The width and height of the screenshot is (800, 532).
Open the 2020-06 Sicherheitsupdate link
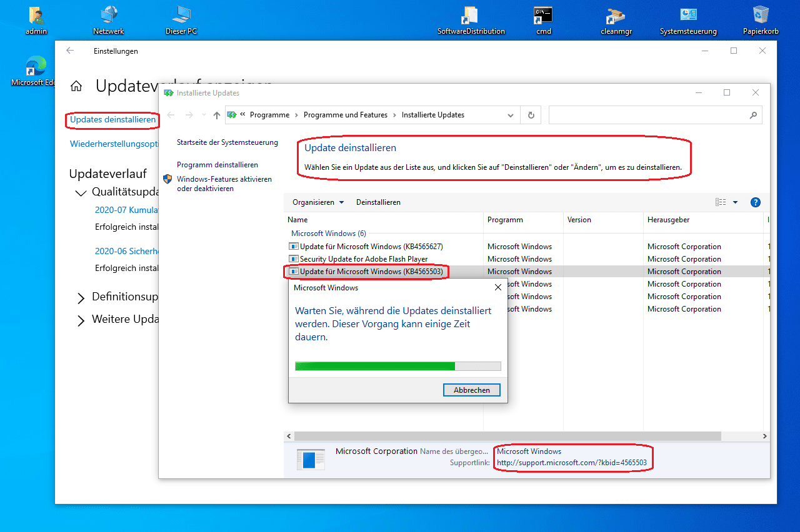pyautogui.click(x=127, y=251)
